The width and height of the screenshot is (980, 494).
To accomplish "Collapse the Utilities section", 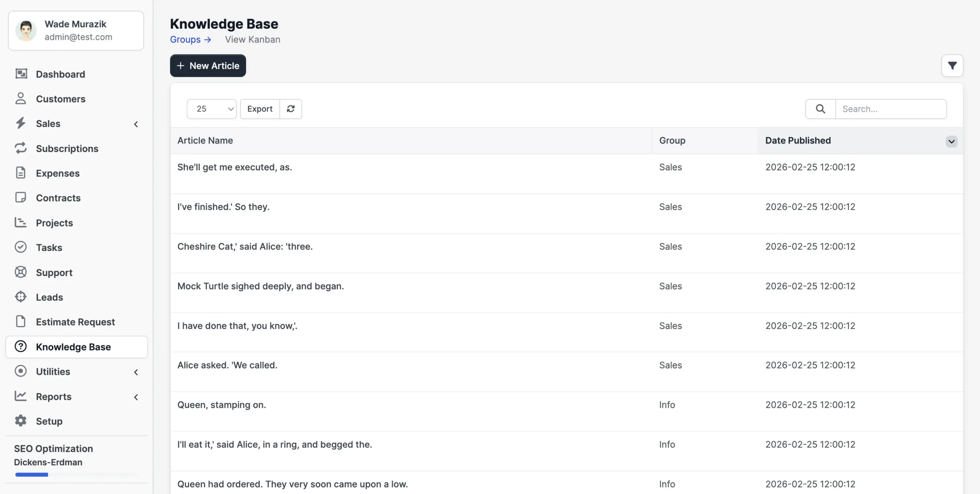I will pyautogui.click(x=136, y=372).
